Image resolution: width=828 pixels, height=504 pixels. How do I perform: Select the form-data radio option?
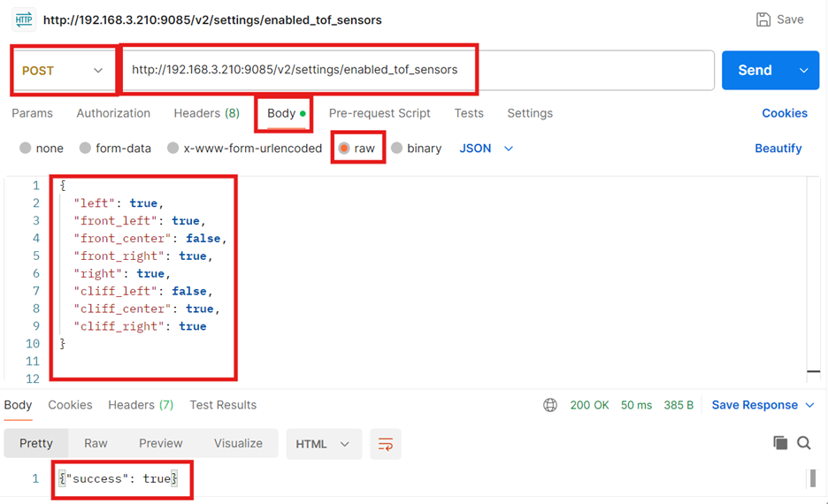(86, 149)
